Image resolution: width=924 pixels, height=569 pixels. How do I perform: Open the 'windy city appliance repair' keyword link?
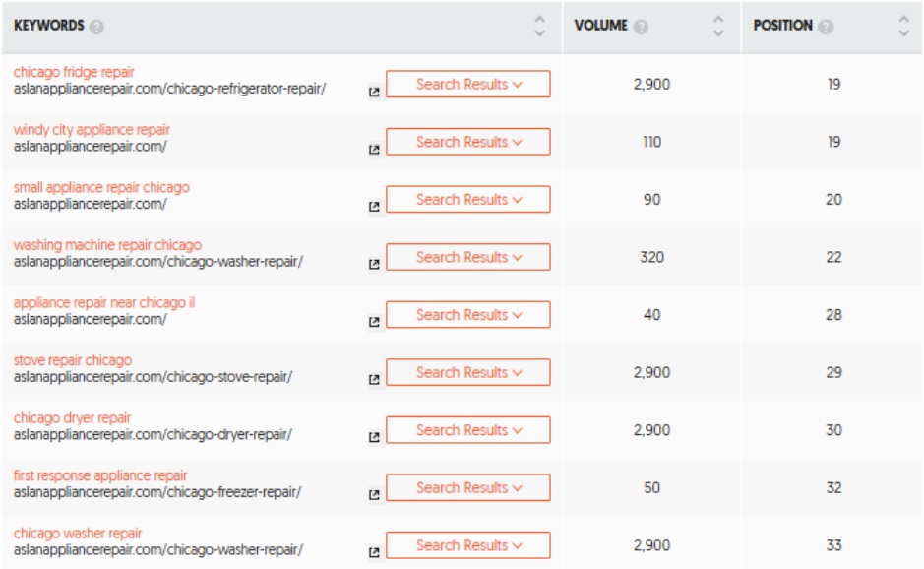[x=92, y=130]
